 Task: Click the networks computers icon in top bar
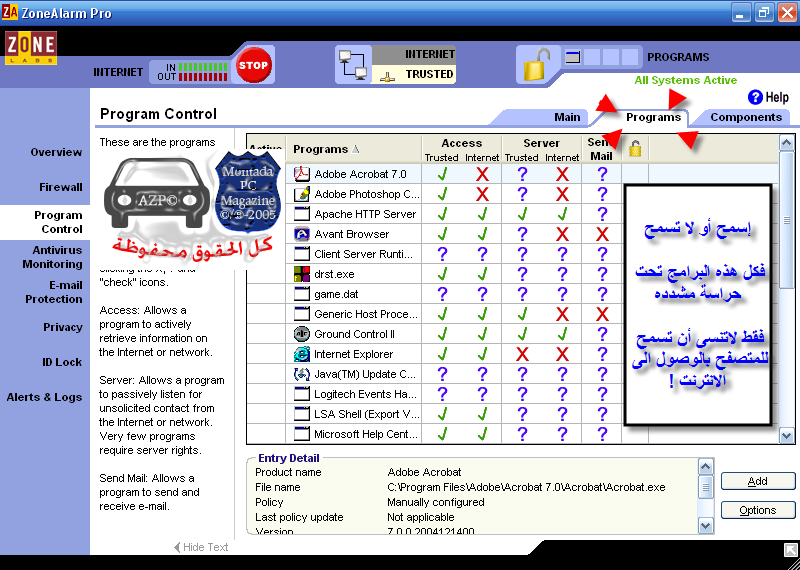pos(355,65)
